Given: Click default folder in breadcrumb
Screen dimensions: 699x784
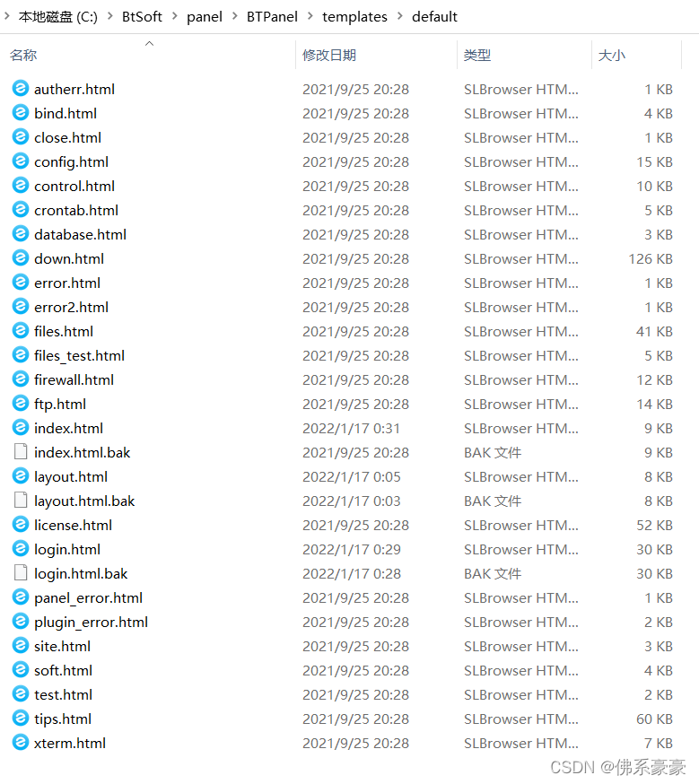Looking at the screenshot, I should (434, 16).
